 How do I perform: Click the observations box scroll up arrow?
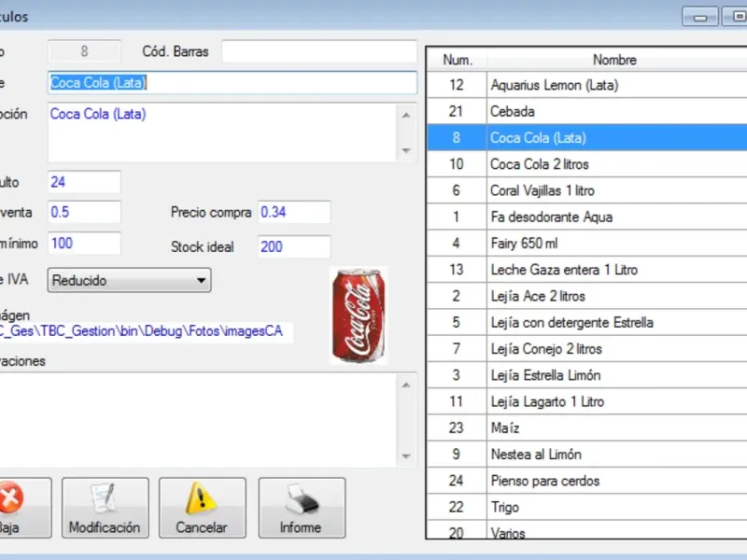coord(406,385)
